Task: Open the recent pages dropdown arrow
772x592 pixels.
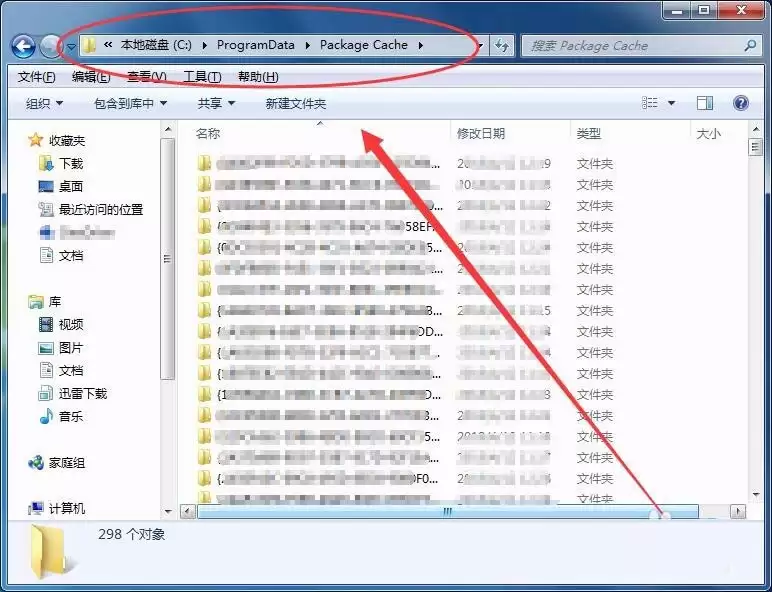Action: coord(71,47)
